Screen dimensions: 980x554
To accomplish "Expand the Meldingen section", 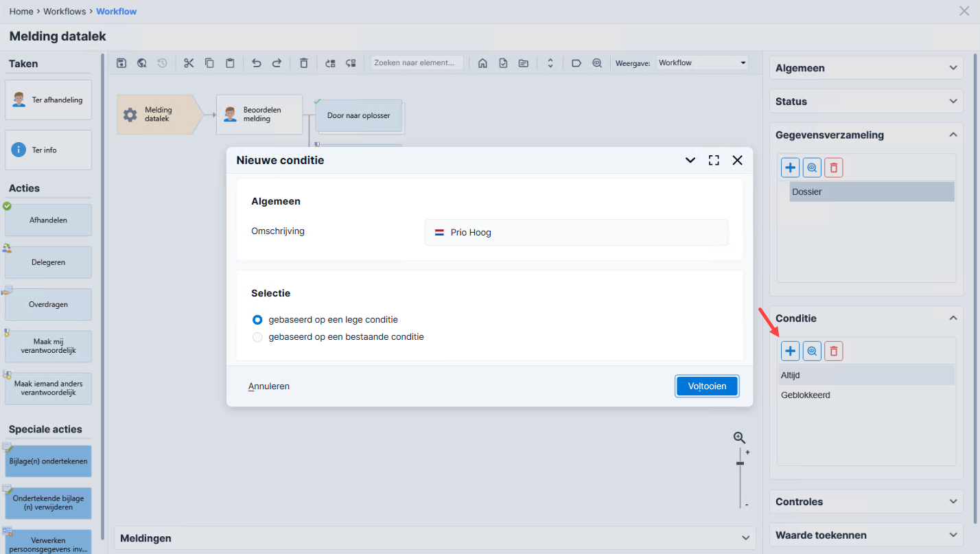I will 434,538.
